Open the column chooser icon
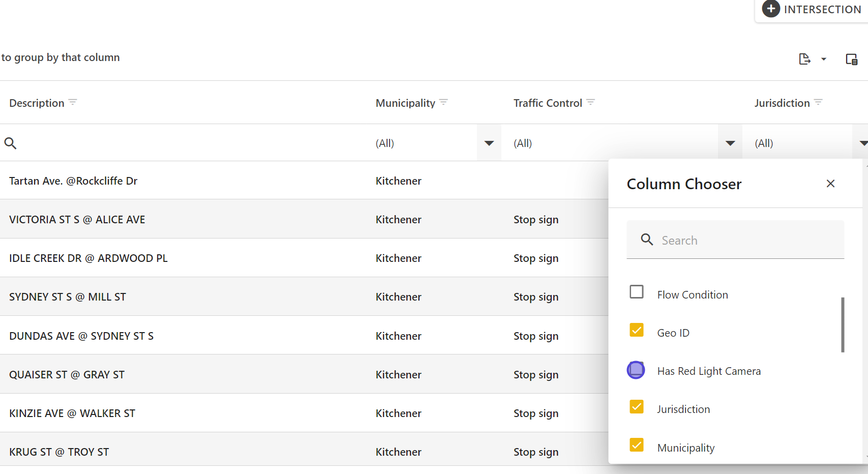The image size is (868, 474). pyautogui.click(x=851, y=59)
